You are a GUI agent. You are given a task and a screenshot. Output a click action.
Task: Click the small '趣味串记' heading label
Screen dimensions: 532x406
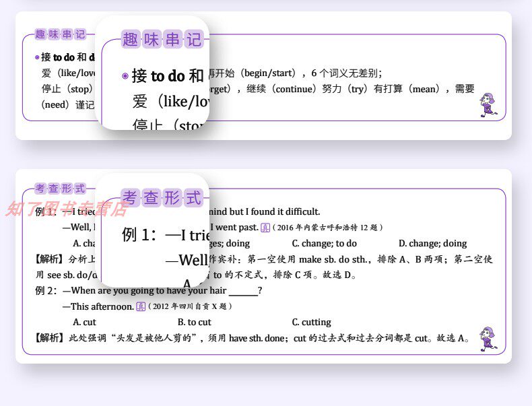coord(60,34)
